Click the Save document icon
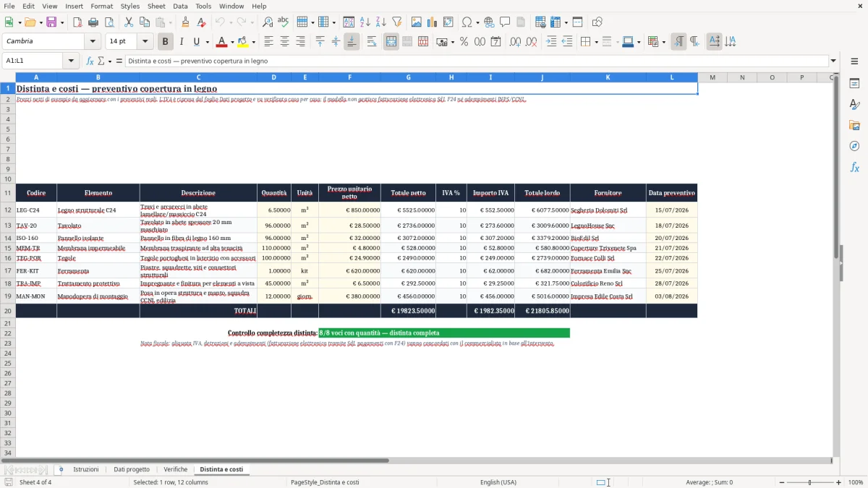This screenshot has height=488, width=868. 51,22
